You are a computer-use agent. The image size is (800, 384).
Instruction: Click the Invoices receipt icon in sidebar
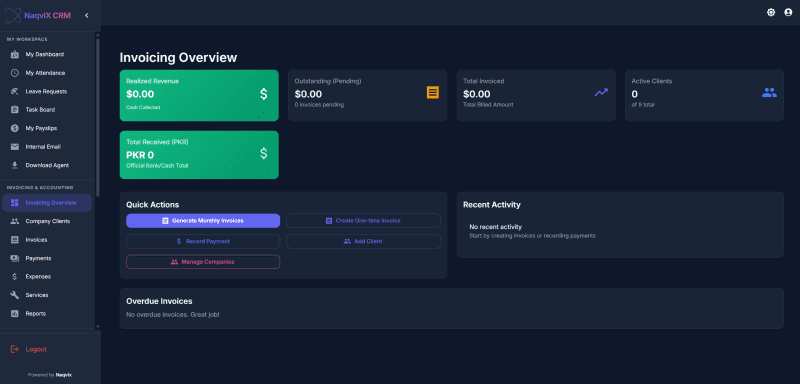point(15,240)
